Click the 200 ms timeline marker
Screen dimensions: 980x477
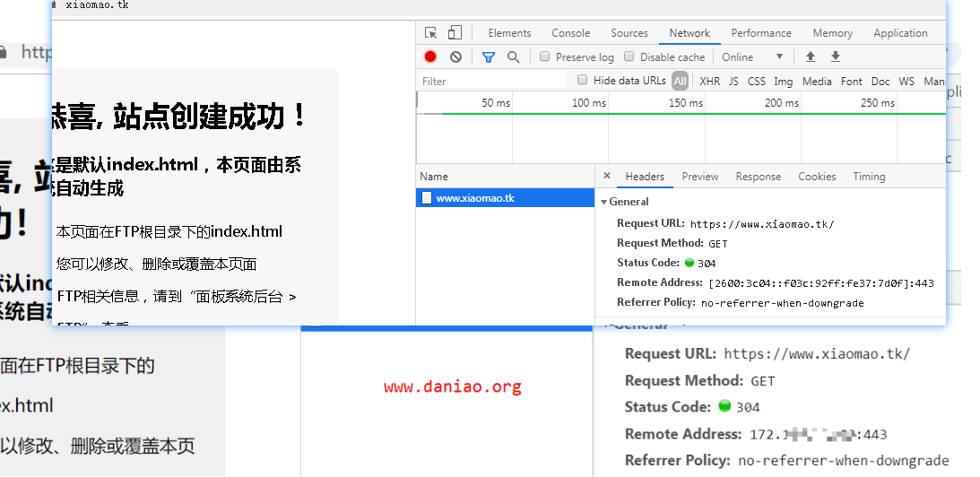781,102
